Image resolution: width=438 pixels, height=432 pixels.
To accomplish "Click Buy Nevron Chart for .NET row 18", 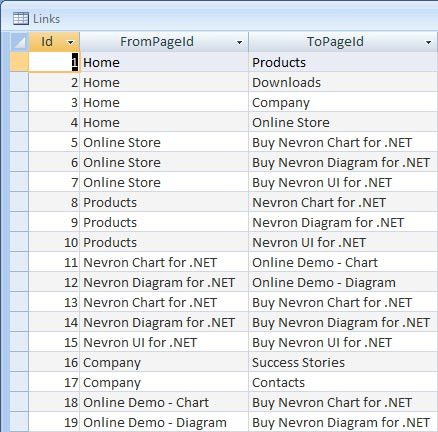I will click(343, 402).
